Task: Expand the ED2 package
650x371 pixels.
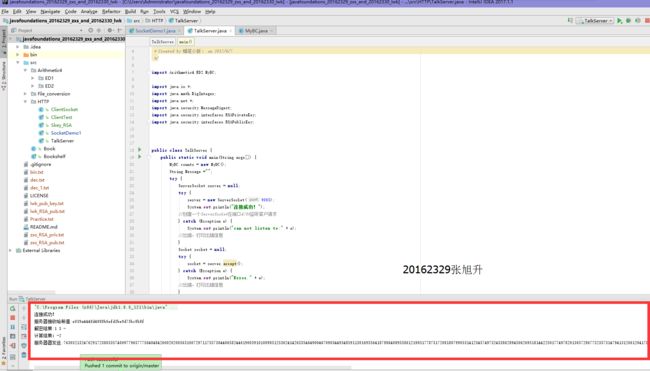Action: point(33,86)
